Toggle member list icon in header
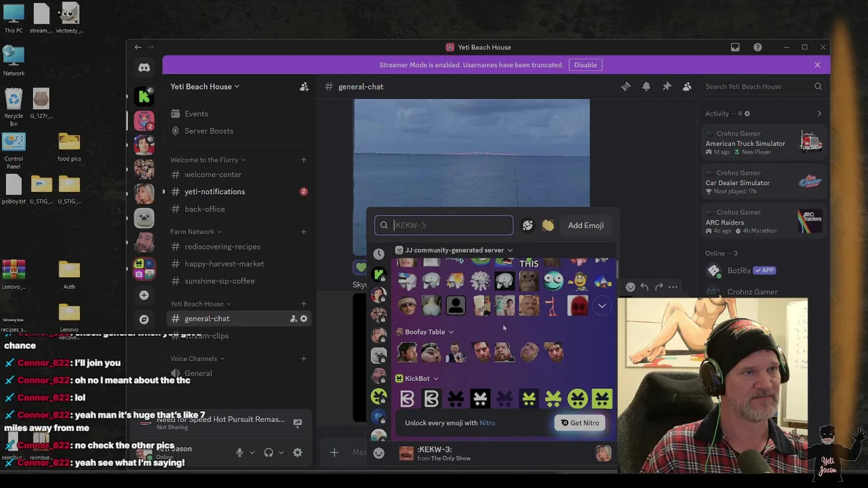The height and width of the screenshot is (488, 868). point(687,87)
